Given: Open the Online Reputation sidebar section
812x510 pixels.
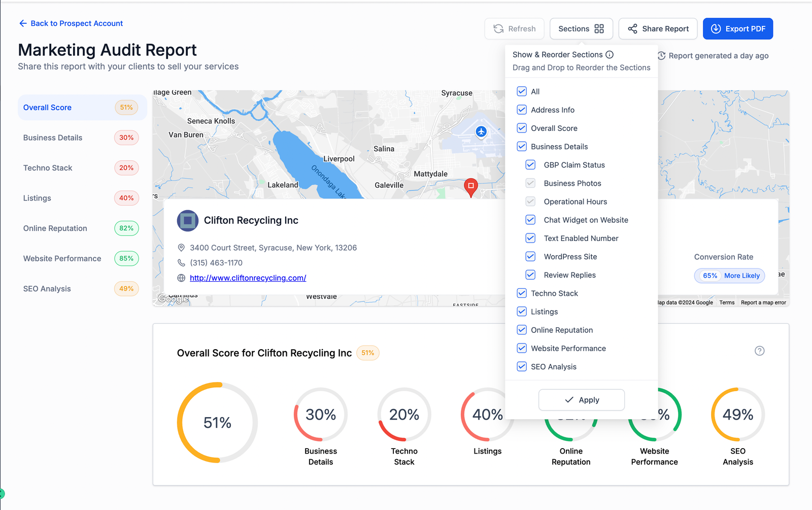Looking at the screenshot, I should [x=55, y=228].
